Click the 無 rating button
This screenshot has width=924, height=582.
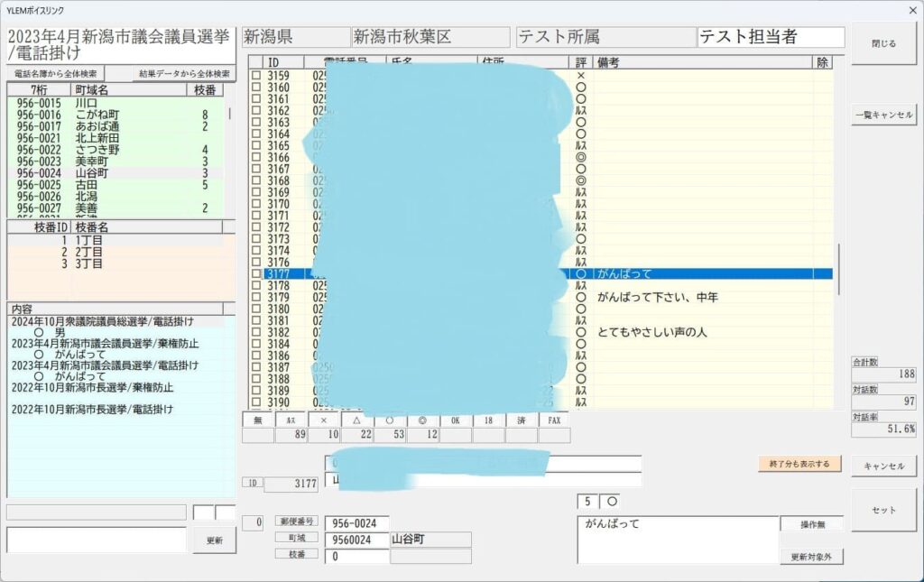pos(257,420)
